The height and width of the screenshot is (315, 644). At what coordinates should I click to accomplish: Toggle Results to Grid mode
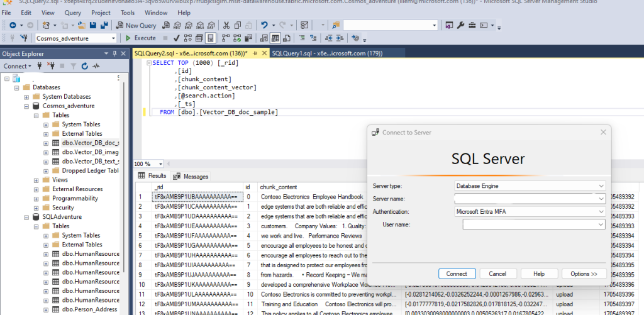pos(275,38)
